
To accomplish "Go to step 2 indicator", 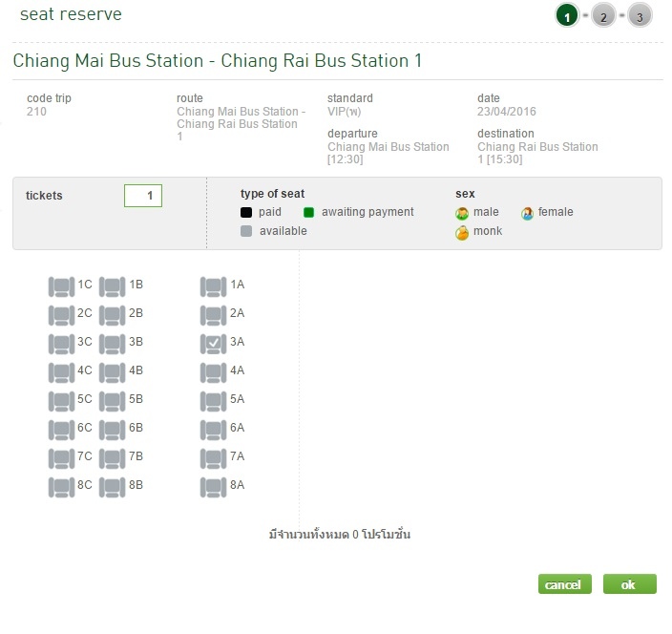I will click(603, 16).
